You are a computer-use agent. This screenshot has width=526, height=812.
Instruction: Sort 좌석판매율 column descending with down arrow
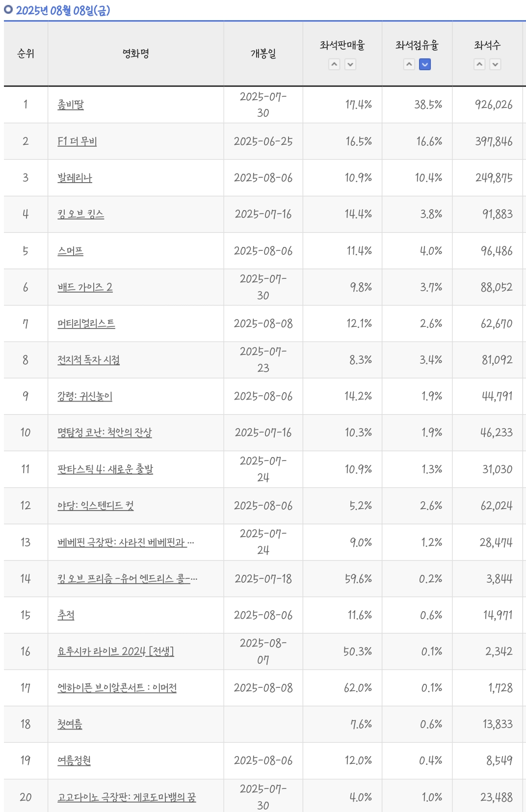point(350,64)
